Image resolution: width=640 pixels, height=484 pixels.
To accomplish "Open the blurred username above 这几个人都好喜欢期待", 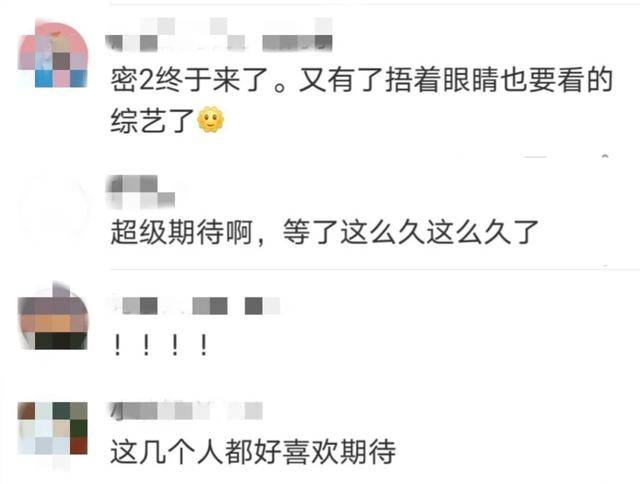I will click(184, 411).
